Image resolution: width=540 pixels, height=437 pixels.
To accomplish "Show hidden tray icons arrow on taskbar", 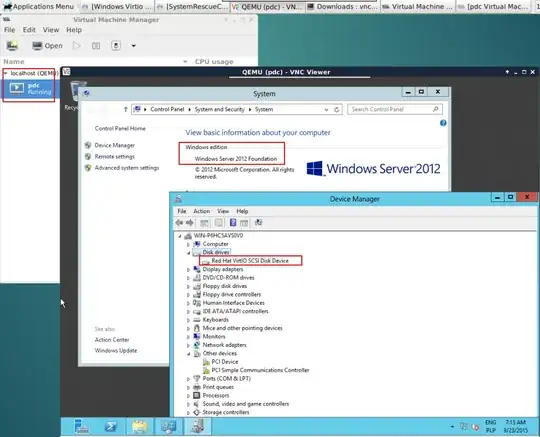I will pos(452,427).
